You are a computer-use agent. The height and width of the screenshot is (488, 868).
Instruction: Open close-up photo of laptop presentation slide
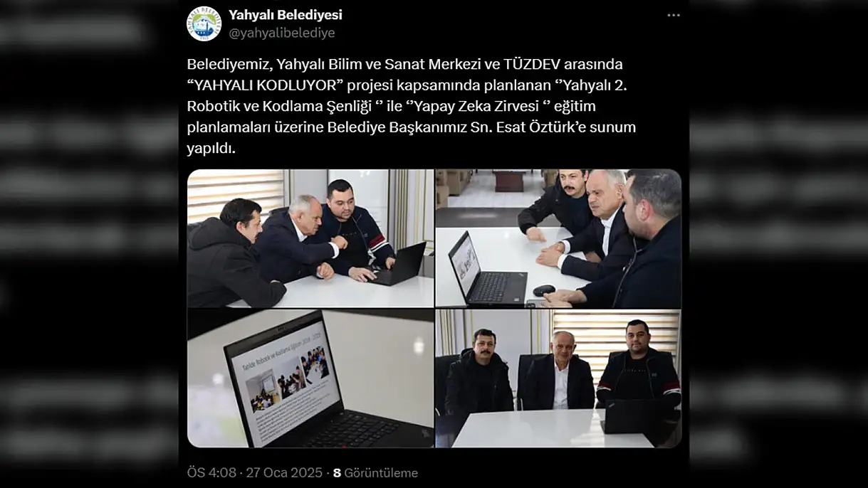coord(310,378)
